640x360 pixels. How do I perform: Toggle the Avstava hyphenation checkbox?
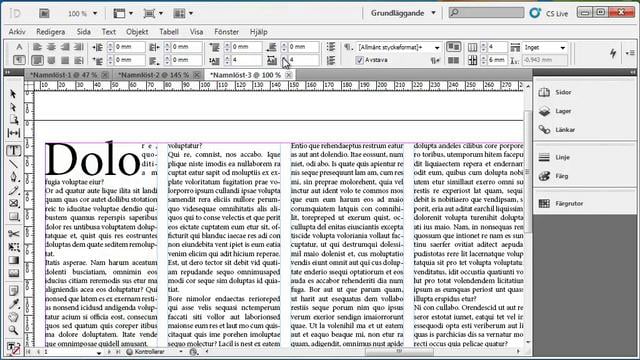pyautogui.click(x=359, y=60)
